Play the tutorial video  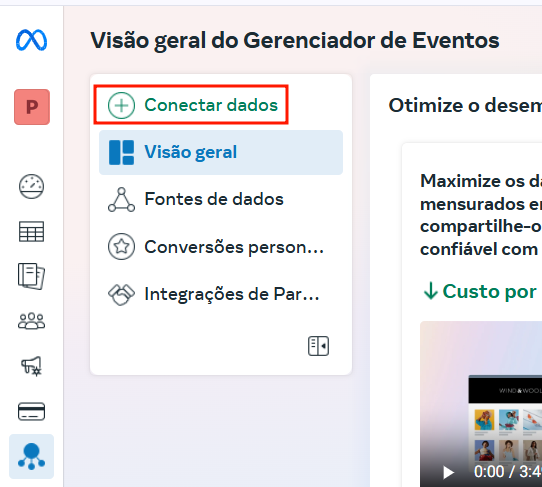click(448, 472)
